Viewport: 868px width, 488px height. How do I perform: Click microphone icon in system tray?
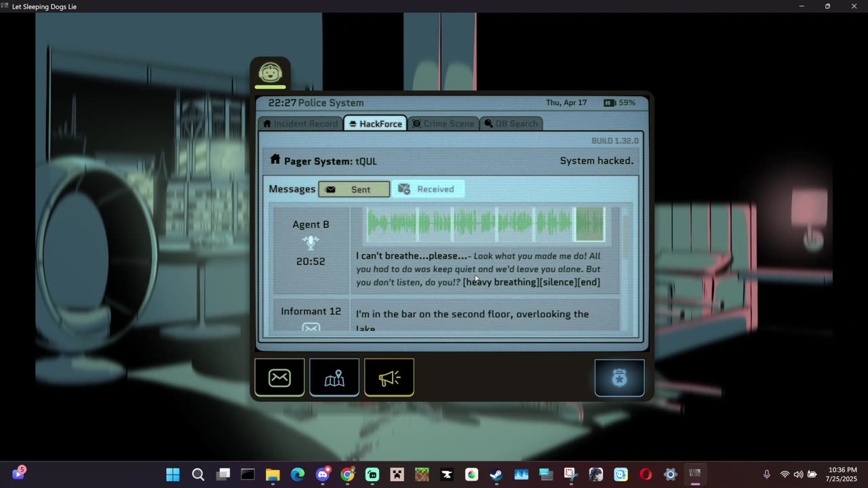click(x=767, y=474)
